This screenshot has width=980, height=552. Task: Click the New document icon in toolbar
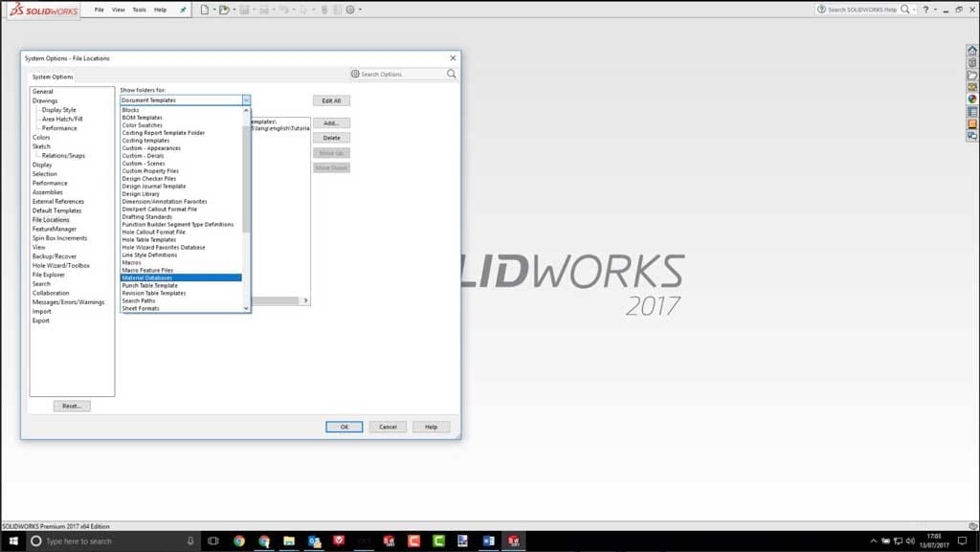(x=205, y=10)
